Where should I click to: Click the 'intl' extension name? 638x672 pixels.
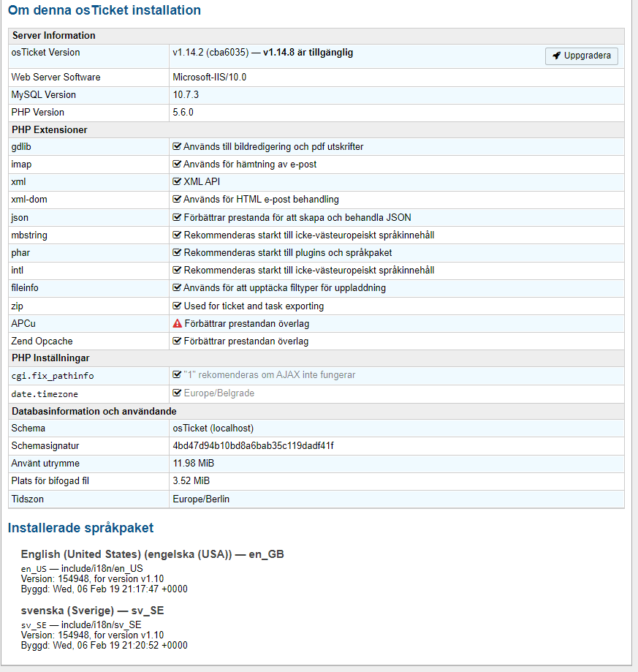coord(17,271)
